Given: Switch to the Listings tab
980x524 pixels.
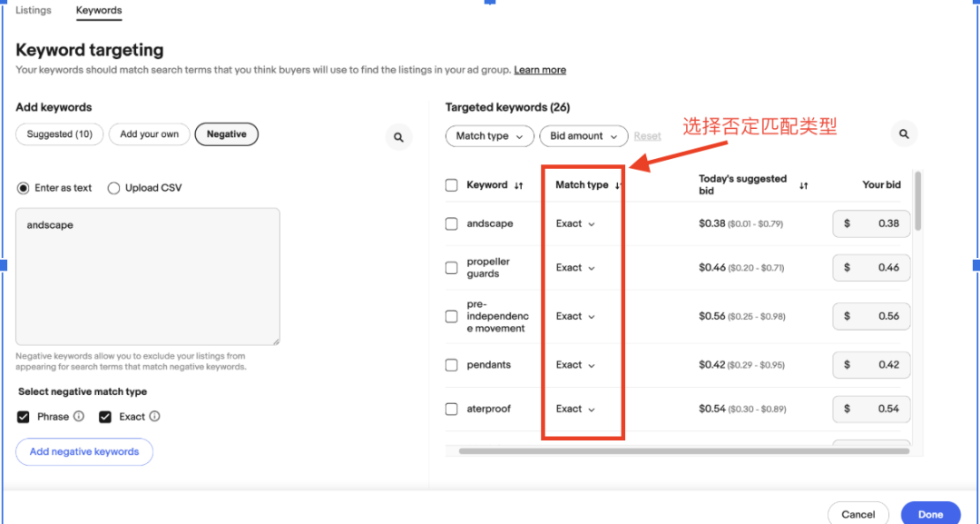Looking at the screenshot, I should click(34, 10).
